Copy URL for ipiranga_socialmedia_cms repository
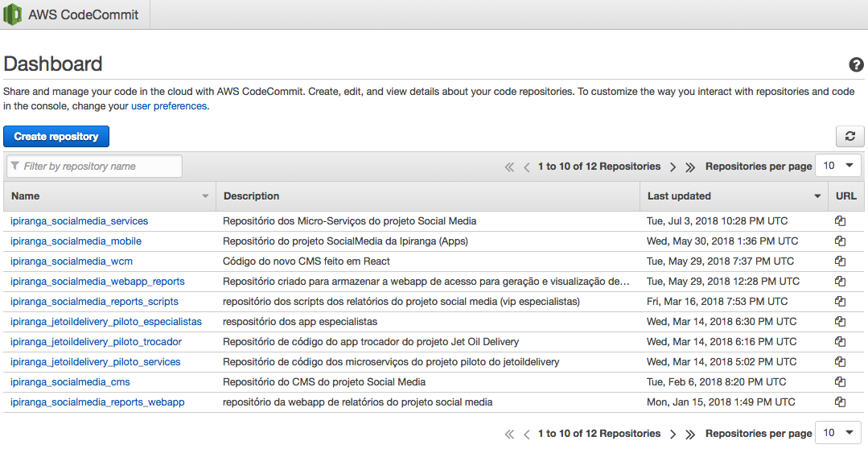This screenshot has width=868, height=449. (x=840, y=381)
